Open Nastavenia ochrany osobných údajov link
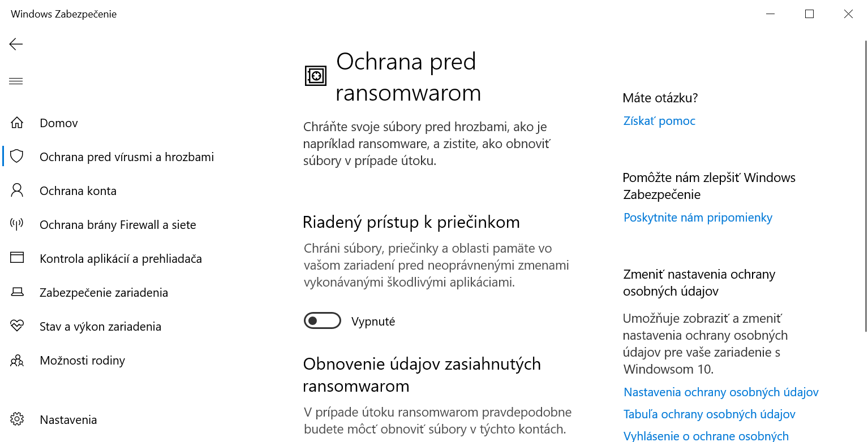 [x=721, y=392]
